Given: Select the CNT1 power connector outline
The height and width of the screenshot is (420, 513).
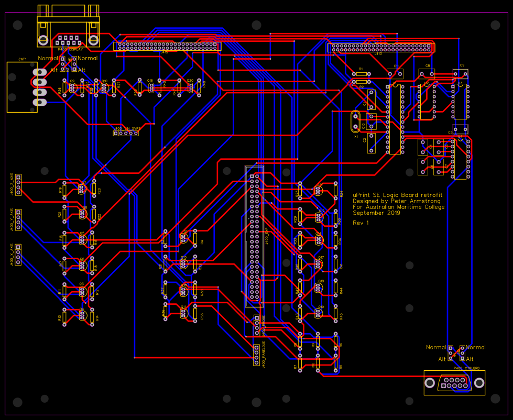Looking at the screenshot, I should click(22, 87).
